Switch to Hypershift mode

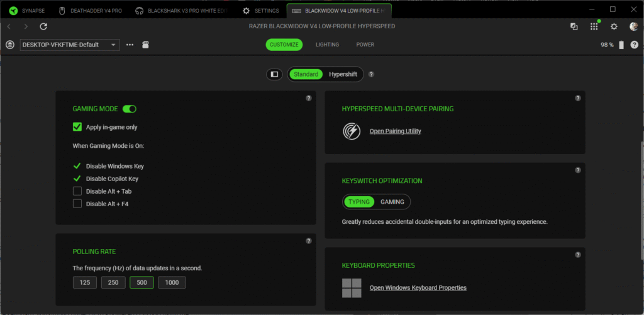tap(343, 74)
